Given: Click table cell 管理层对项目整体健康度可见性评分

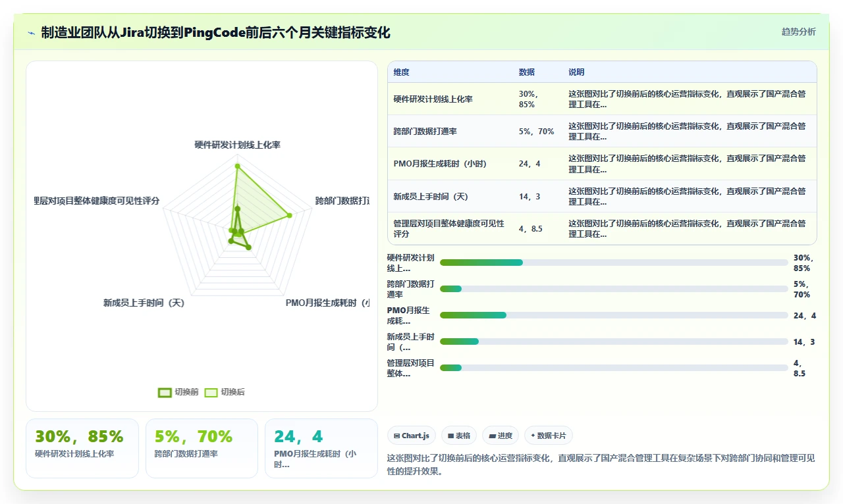Looking at the screenshot, I should click(x=450, y=229).
